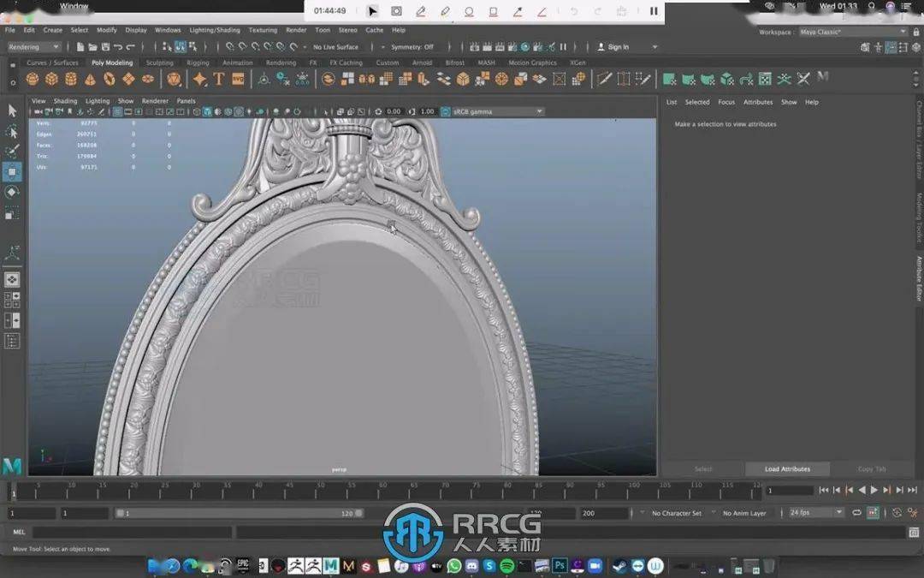
Task: Click the polygon cube shelf icon
Action: (x=51, y=79)
